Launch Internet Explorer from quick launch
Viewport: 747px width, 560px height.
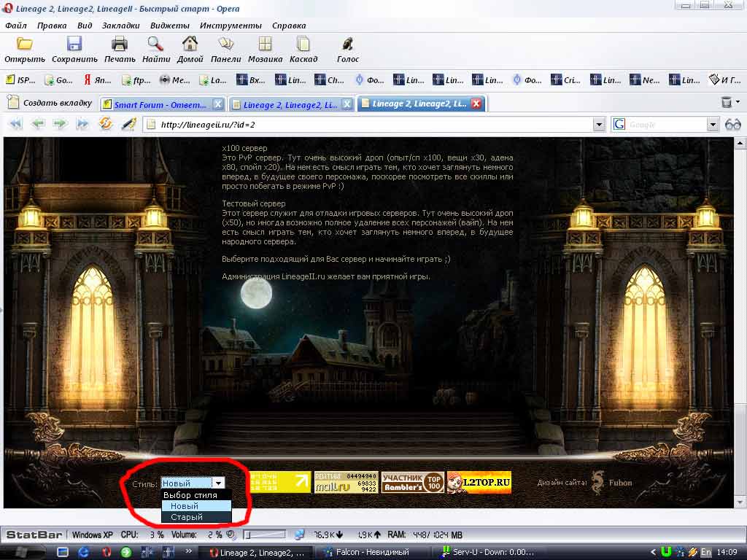click(84, 553)
